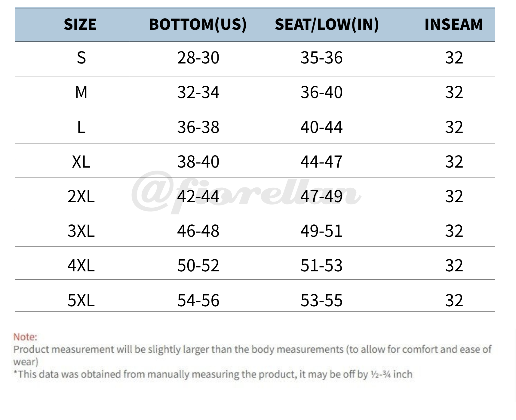Screen dimensions: 516x420
Task: Click the SIZE column header
Action: (x=80, y=24)
